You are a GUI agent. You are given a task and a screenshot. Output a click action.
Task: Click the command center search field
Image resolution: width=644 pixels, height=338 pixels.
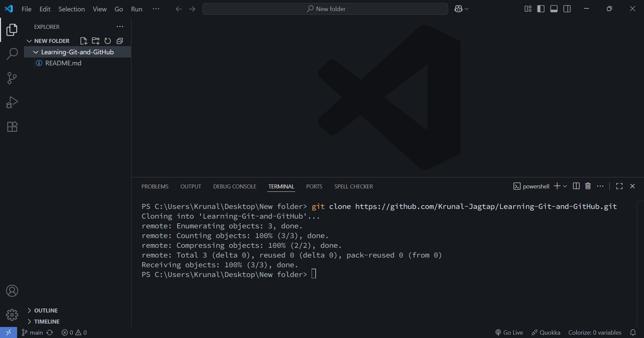[325, 9]
